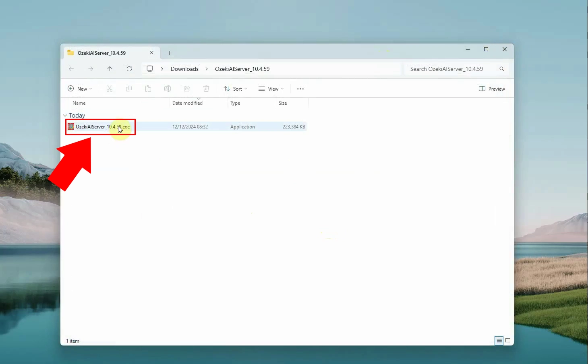Click the Forward navigation arrow

91,69
